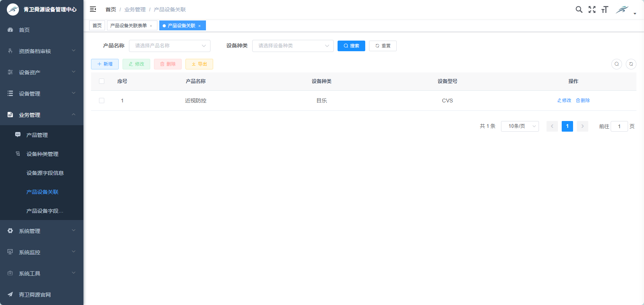Open 产品管理 in the sidebar
Screen dimensions: 644x305
(x=37, y=135)
